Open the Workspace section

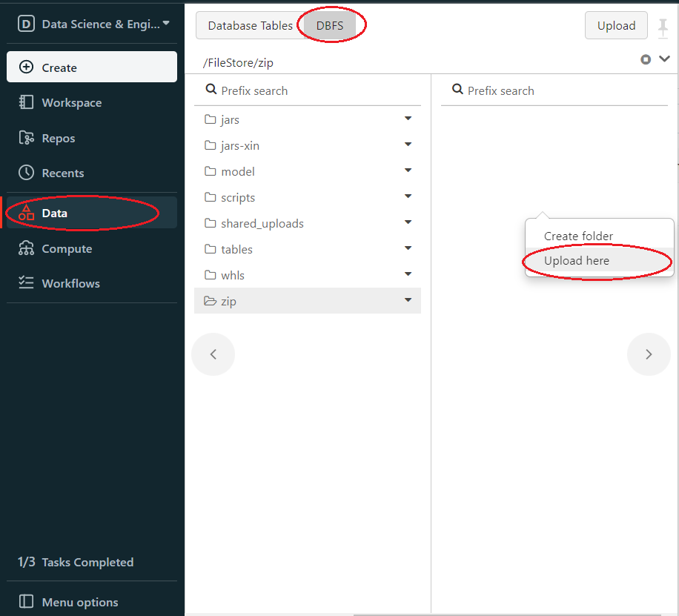pos(71,102)
